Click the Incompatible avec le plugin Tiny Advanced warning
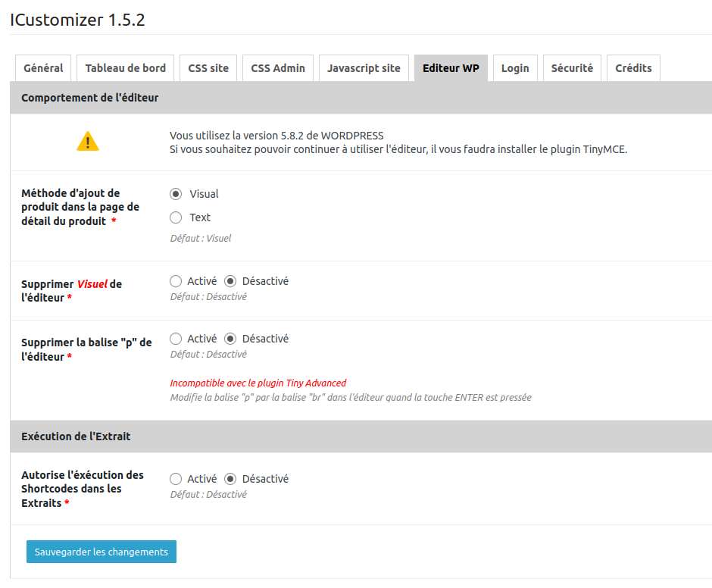 point(258,383)
